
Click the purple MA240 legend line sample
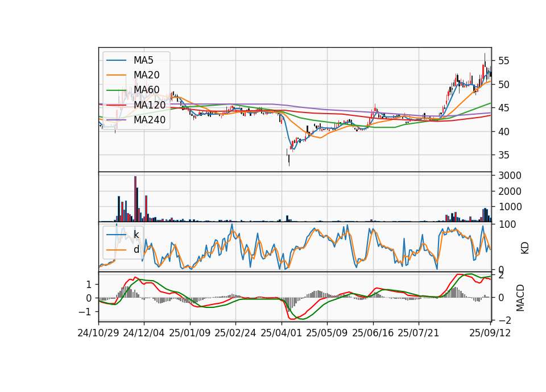116,120
